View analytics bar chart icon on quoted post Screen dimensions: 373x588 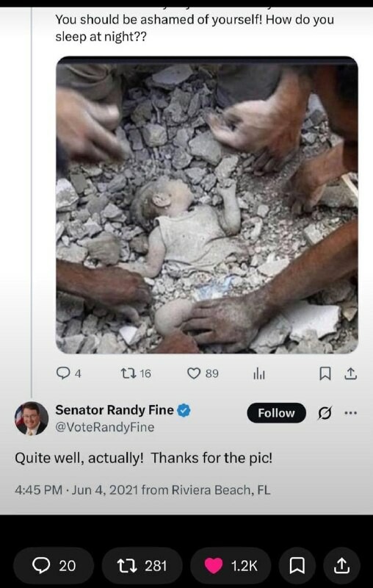click(x=259, y=374)
